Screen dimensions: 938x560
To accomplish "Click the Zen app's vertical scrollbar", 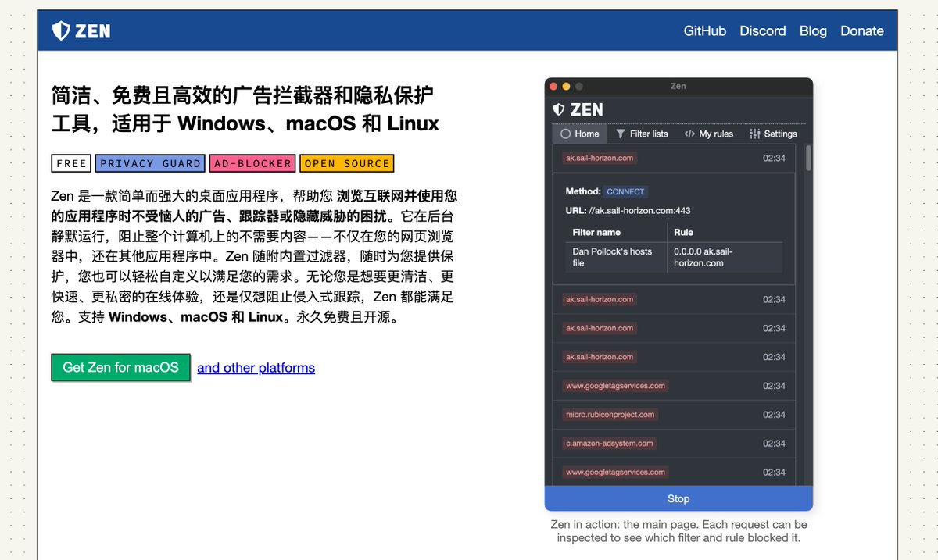I will point(808,157).
